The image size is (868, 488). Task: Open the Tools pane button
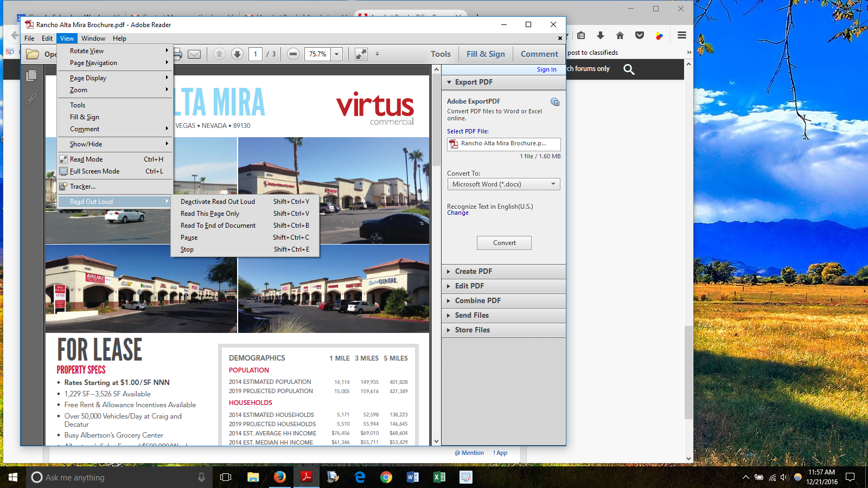click(x=441, y=54)
